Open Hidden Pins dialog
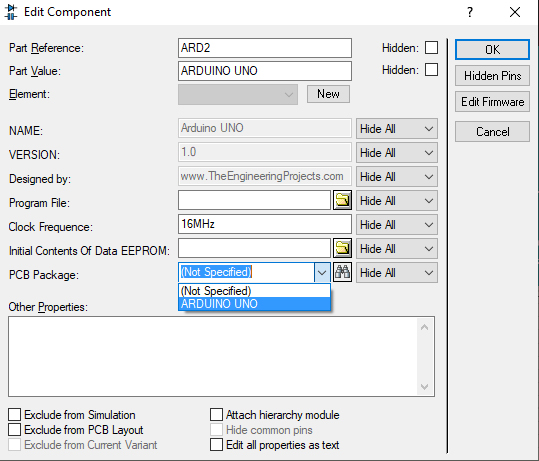 pos(492,76)
